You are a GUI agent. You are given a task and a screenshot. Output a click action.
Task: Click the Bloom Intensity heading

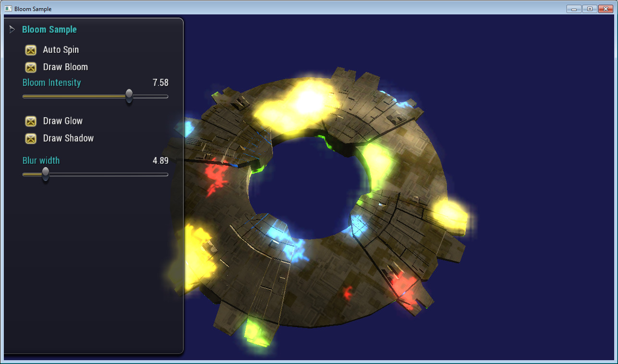pyautogui.click(x=51, y=83)
